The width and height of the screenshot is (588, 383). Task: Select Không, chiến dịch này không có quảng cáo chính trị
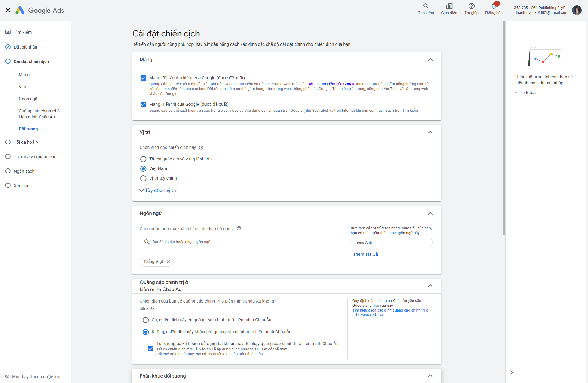coord(146,332)
